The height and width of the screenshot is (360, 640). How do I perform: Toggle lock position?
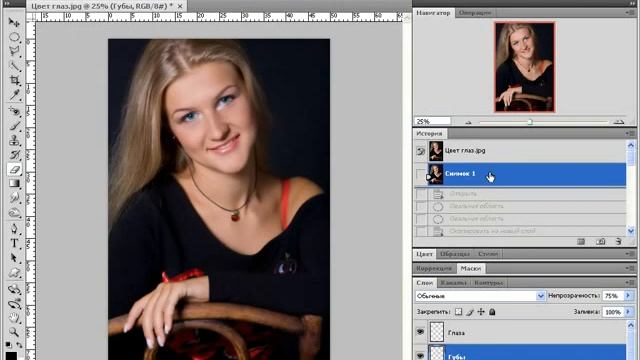click(481, 312)
